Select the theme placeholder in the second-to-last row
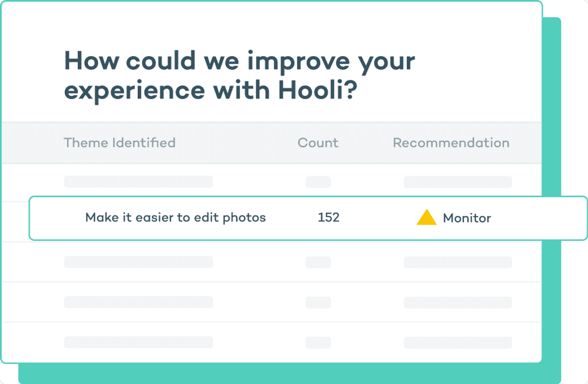The image size is (588, 384). 138,302
